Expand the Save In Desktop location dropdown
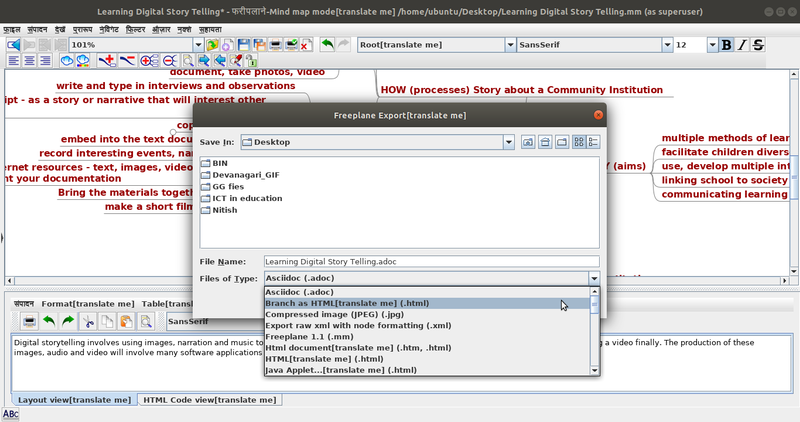The image size is (800, 422). click(x=508, y=142)
